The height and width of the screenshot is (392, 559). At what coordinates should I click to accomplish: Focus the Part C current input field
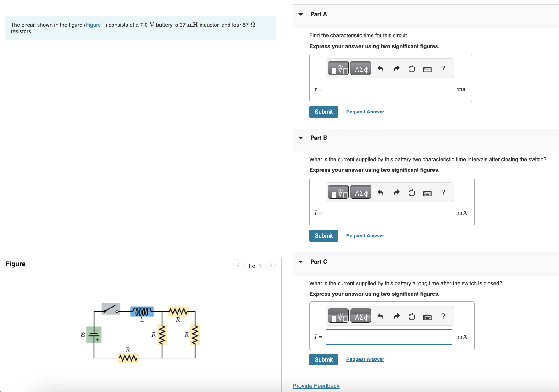tap(389, 337)
